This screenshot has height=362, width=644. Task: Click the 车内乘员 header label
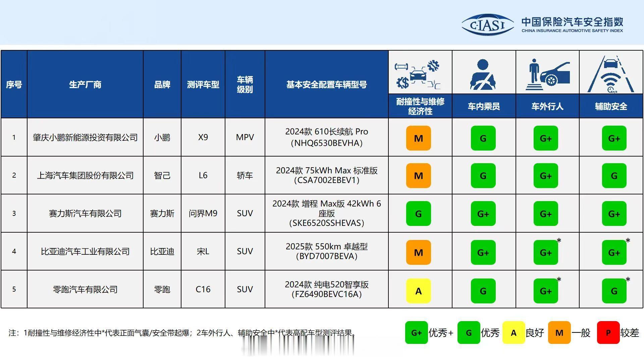point(484,107)
